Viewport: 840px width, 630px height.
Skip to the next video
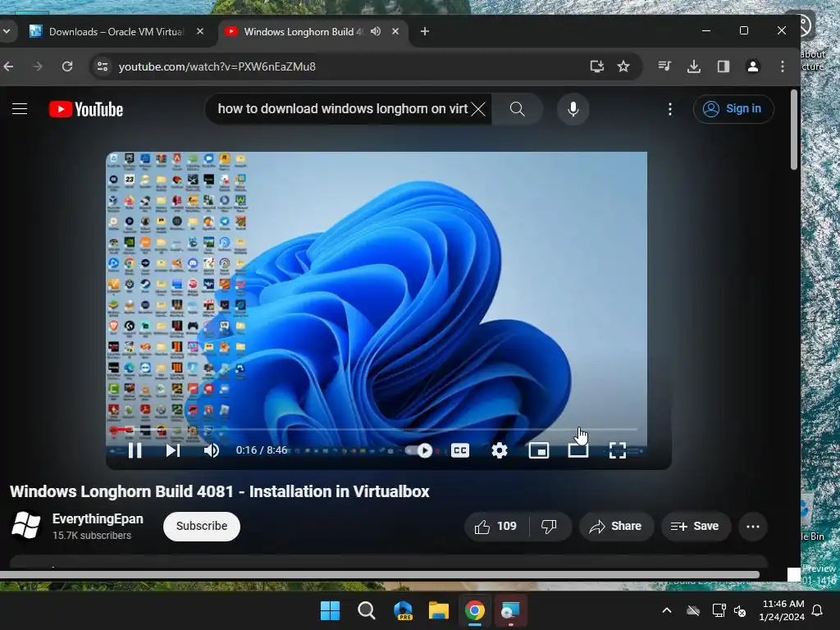(172, 450)
